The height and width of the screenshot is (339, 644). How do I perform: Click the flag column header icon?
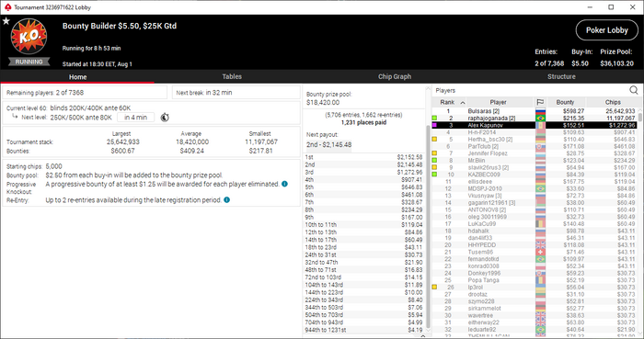tap(540, 102)
